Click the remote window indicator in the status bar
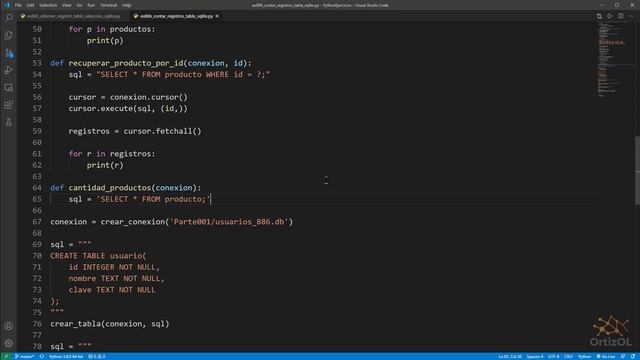The image size is (640, 360). [6, 356]
